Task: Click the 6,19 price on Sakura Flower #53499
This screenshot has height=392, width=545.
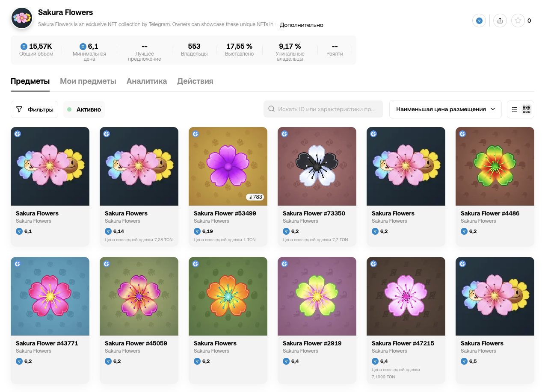Action: 207,231
